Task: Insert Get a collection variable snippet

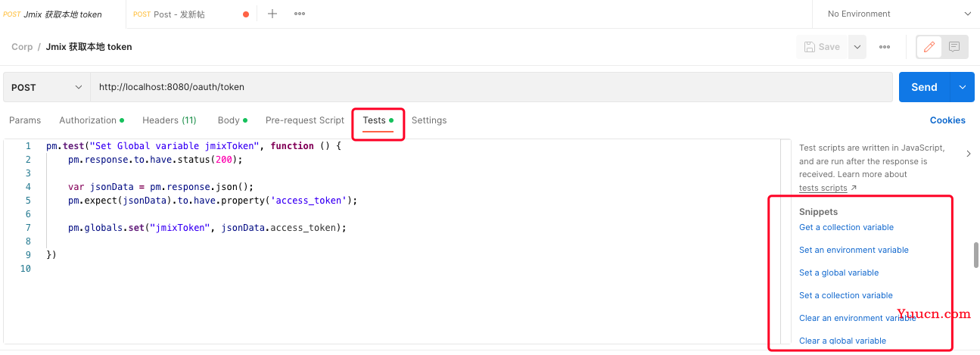Action: tap(846, 227)
